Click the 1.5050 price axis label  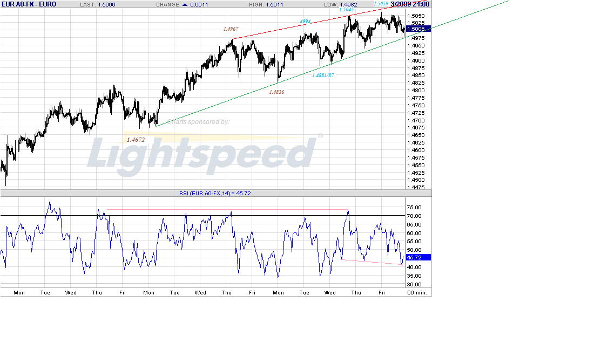(x=416, y=16)
